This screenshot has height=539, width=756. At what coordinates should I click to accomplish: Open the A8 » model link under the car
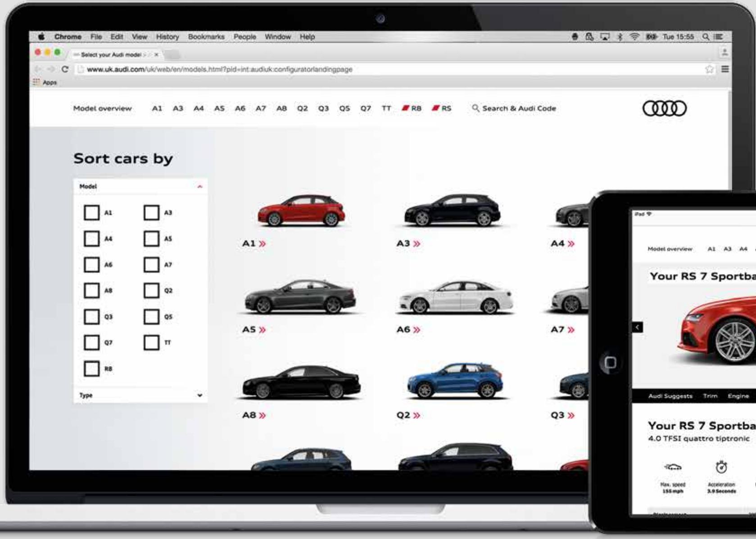click(254, 415)
